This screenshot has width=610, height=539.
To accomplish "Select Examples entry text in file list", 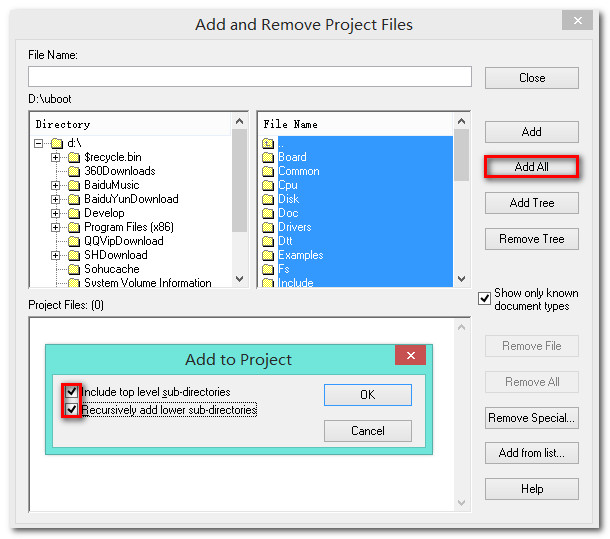I will [x=301, y=255].
